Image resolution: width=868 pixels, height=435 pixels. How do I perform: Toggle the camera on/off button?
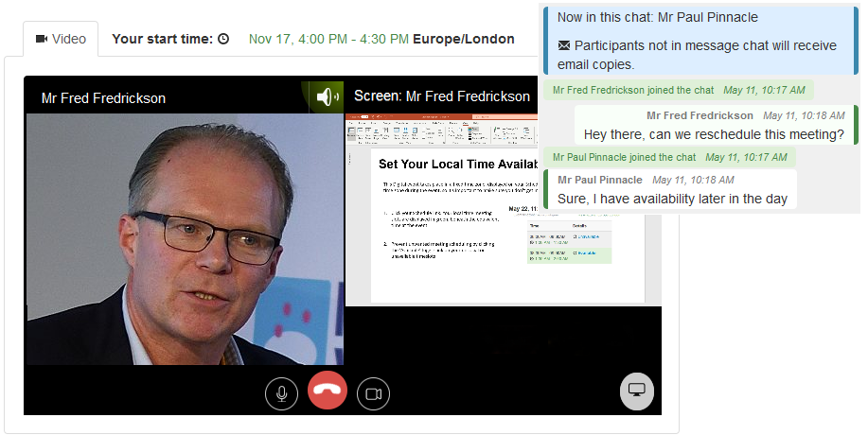(374, 393)
